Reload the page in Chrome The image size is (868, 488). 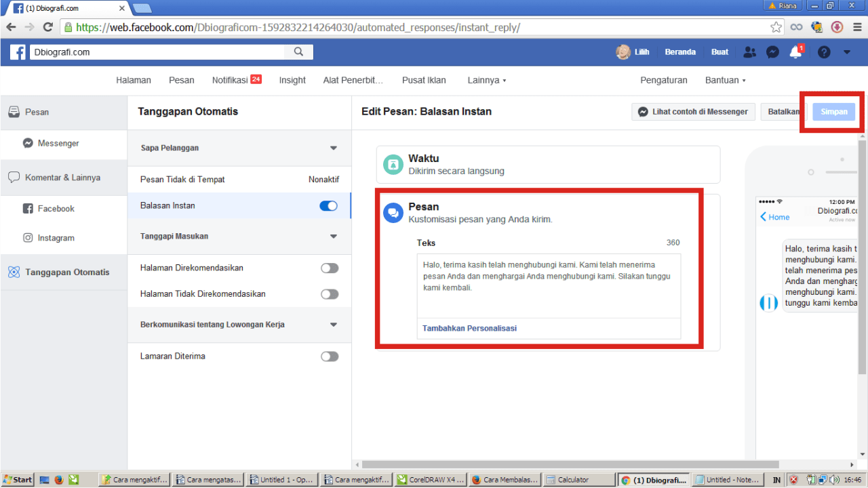tap(47, 27)
